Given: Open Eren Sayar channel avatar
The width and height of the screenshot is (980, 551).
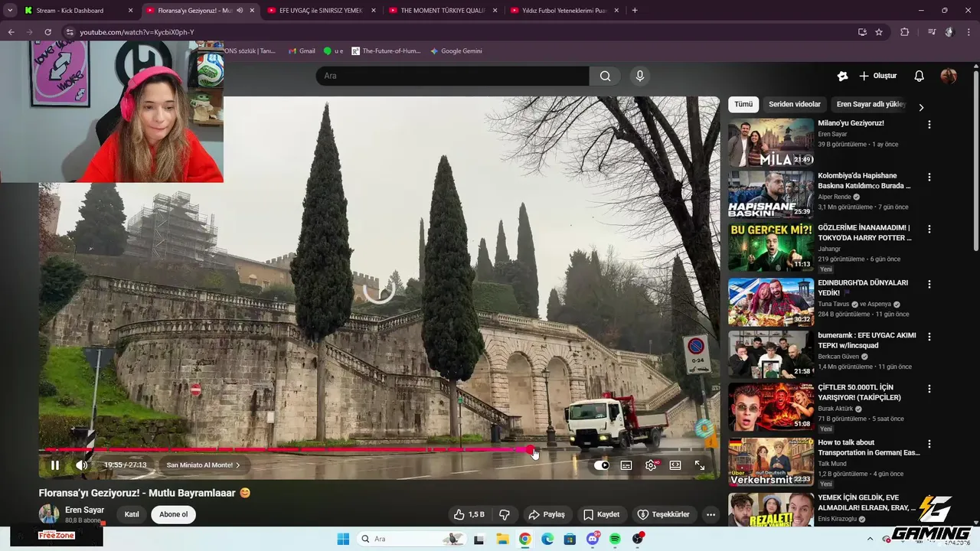Looking at the screenshot, I should pos(49,514).
